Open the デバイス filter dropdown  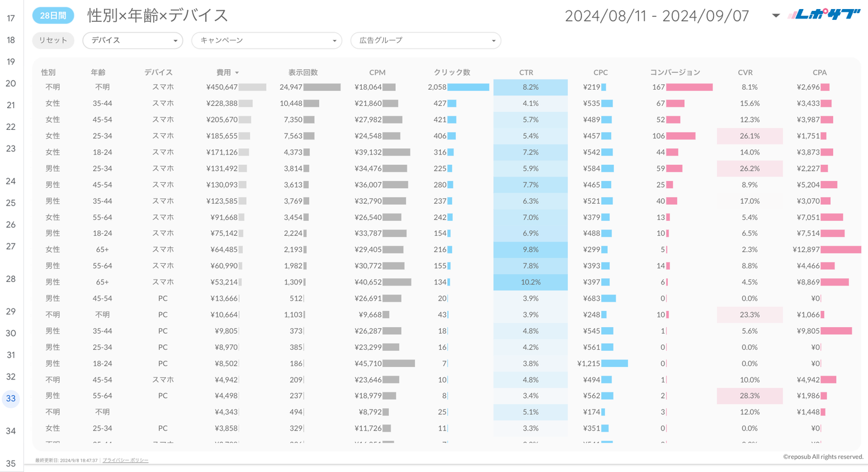[x=133, y=40]
